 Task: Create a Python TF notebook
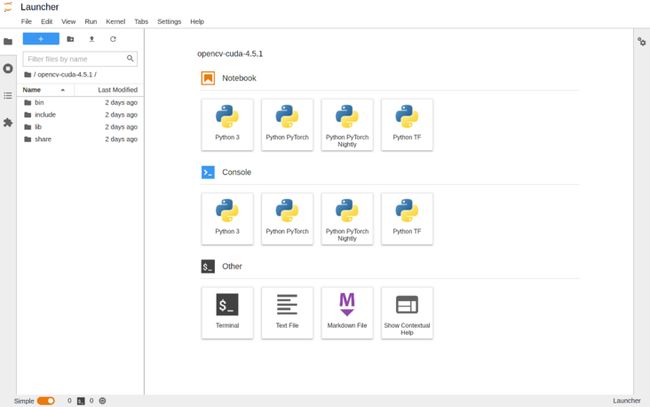coord(407,125)
